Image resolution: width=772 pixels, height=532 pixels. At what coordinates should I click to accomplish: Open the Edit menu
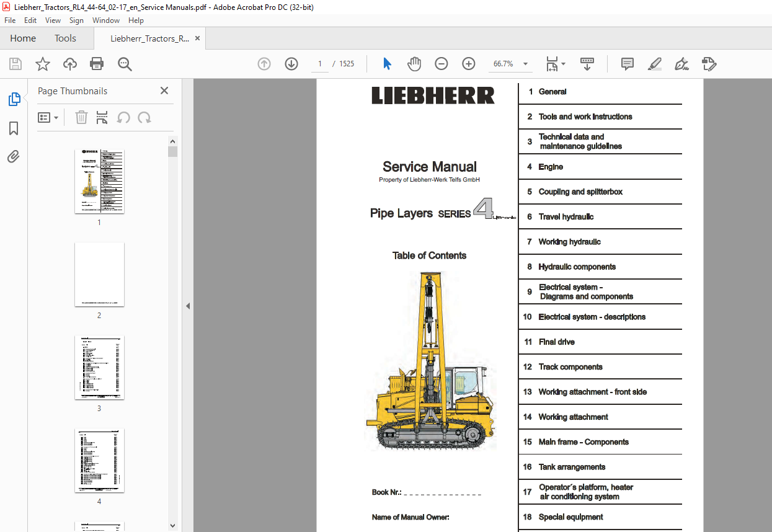pos(30,20)
